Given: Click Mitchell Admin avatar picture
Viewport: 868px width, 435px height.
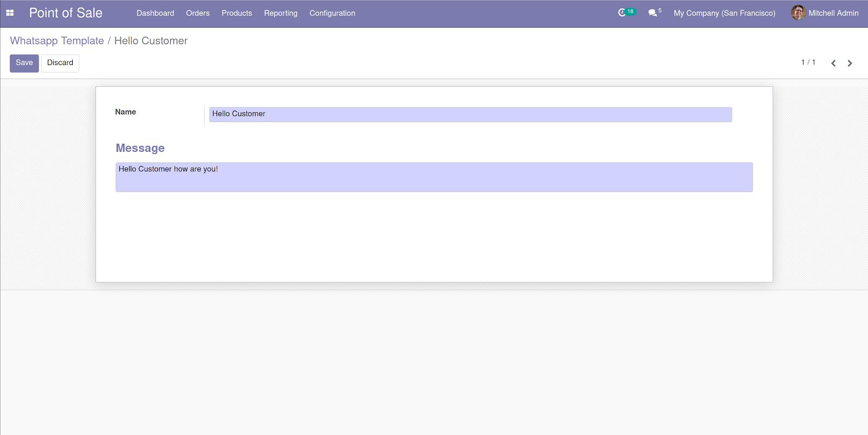Looking at the screenshot, I should [798, 12].
